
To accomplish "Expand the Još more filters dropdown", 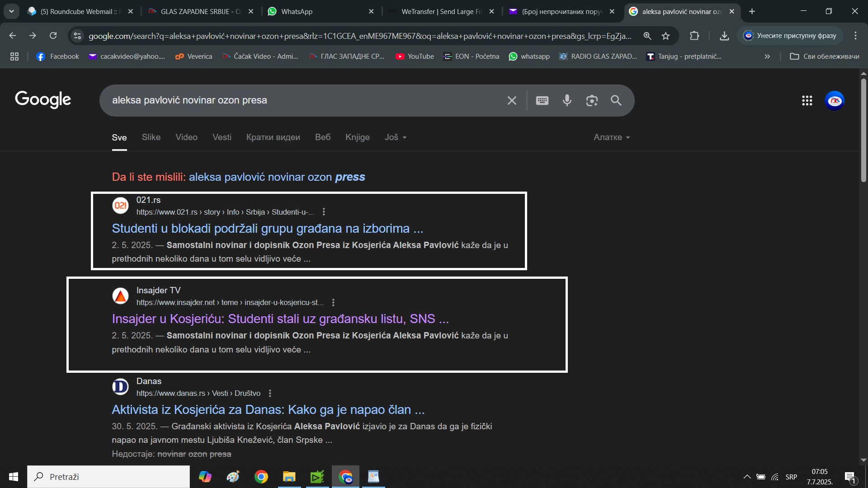I will tap(396, 137).
